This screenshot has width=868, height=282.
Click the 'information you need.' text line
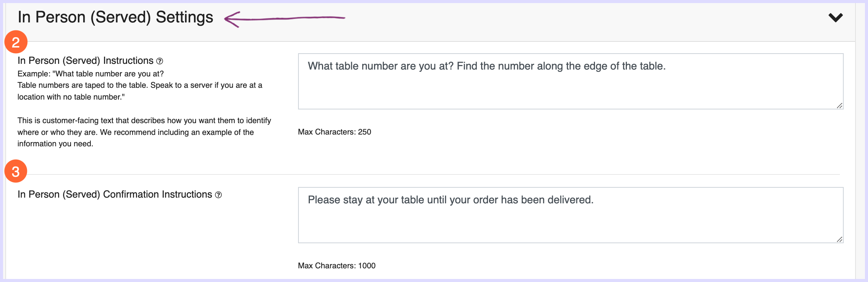point(55,144)
